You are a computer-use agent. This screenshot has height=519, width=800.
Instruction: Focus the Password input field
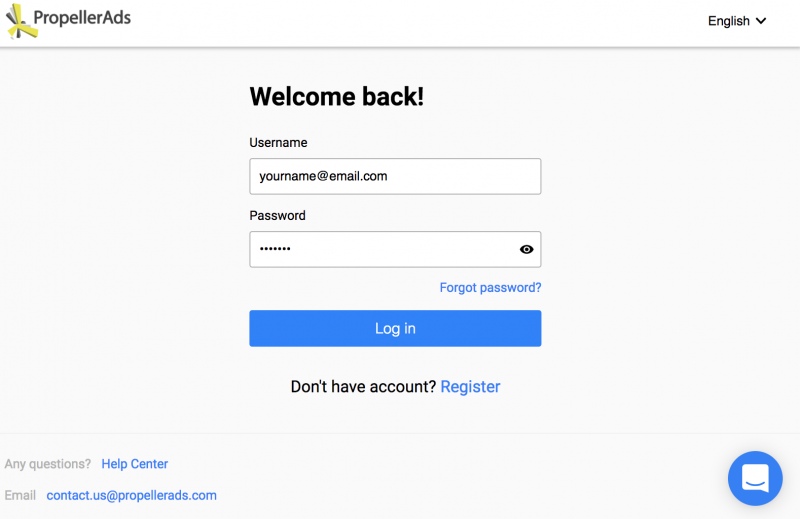pyautogui.click(x=380, y=249)
